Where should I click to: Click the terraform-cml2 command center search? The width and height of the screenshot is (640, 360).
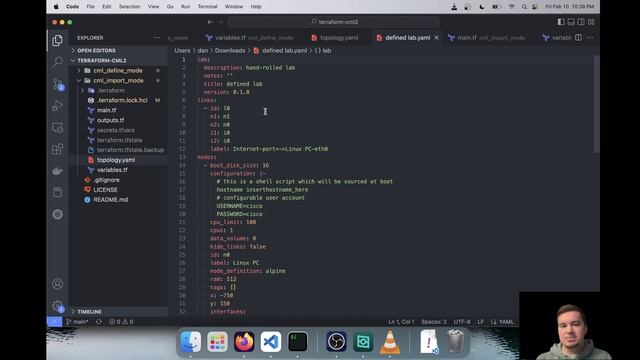(334, 22)
